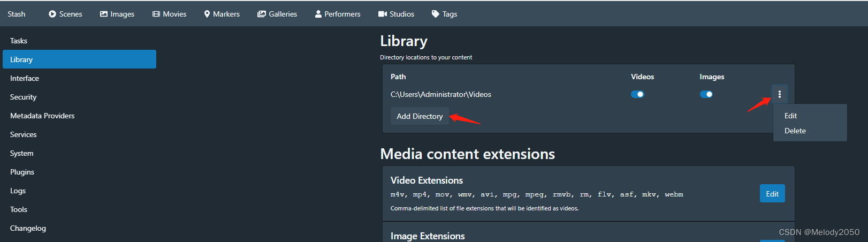Click the Images icon in top navigation
The height and width of the screenshot is (242, 868).
pyautogui.click(x=104, y=14)
